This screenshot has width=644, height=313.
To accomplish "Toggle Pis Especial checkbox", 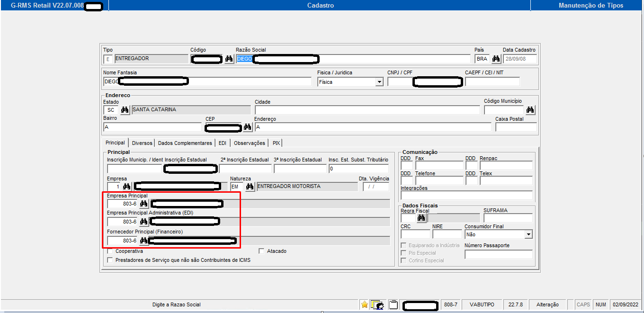I will click(x=404, y=253).
